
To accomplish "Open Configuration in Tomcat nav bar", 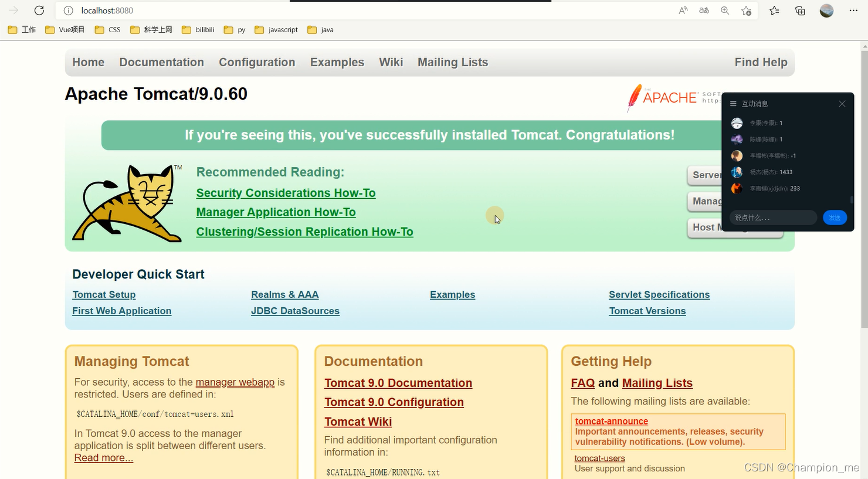I will coord(257,62).
